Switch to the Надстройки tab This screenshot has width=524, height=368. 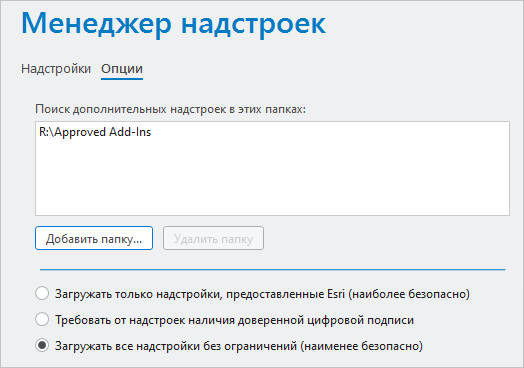pyautogui.click(x=56, y=69)
